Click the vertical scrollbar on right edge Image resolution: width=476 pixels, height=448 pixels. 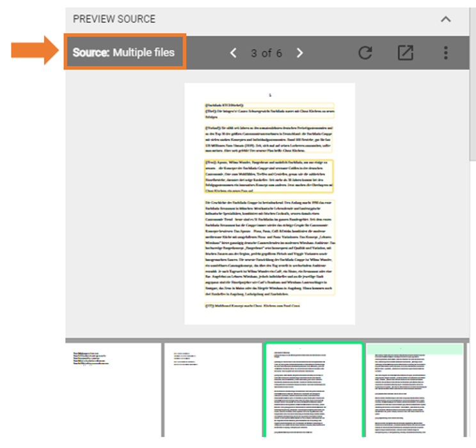(472, 64)
